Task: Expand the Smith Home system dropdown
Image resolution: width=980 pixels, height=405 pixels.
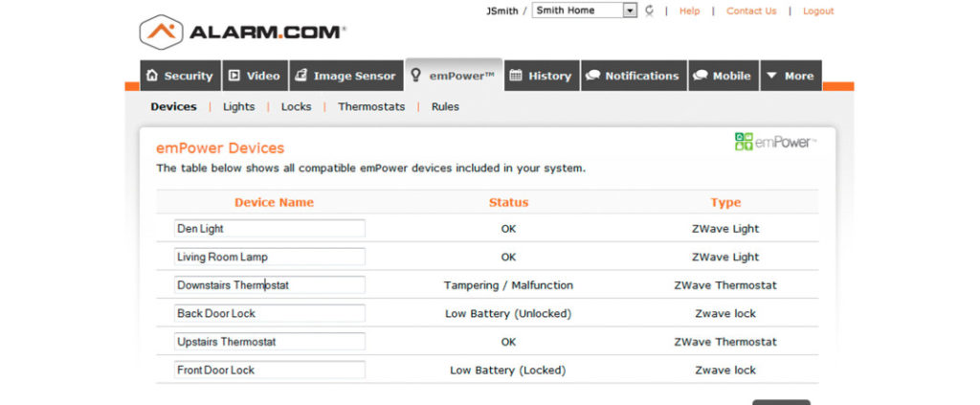Action: [x=629, y=11]
